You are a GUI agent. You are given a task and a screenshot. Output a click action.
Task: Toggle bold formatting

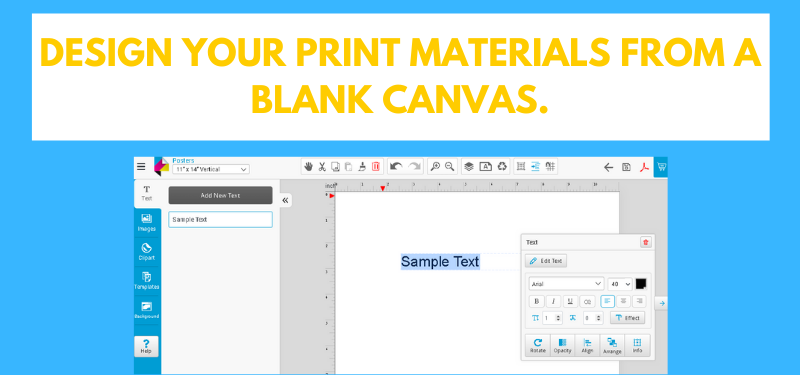(x=536, y=302)
